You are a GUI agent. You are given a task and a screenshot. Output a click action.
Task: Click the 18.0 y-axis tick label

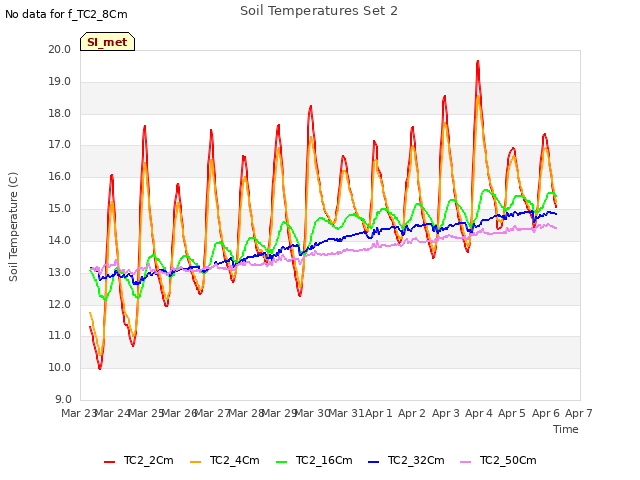(x=60, y=113)
